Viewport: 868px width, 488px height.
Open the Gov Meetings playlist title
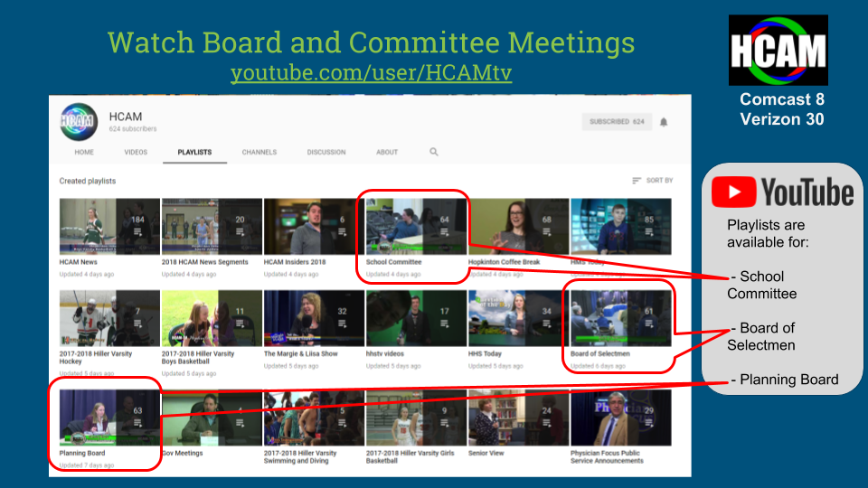click(x=183, y=453)
